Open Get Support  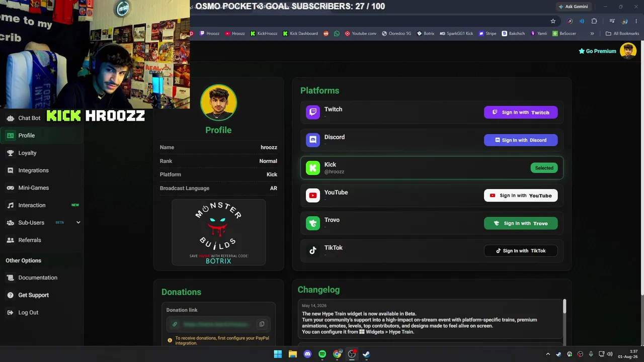(33, 295)
